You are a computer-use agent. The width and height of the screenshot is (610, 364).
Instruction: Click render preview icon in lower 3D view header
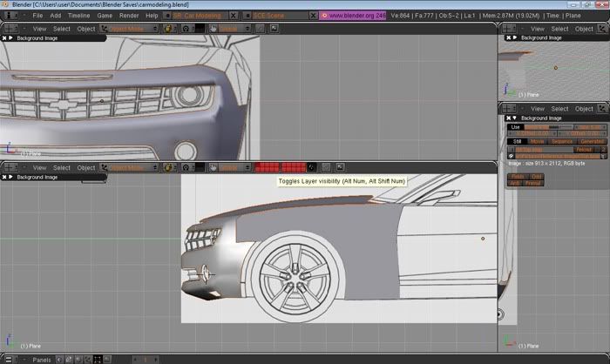(x=340, y=167)
